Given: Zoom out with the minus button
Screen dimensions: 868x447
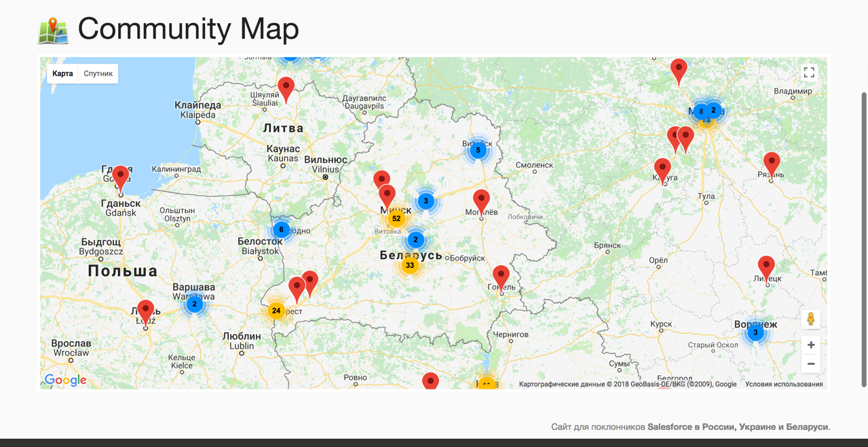Looking at the screenshot, I should pos(810,364).
